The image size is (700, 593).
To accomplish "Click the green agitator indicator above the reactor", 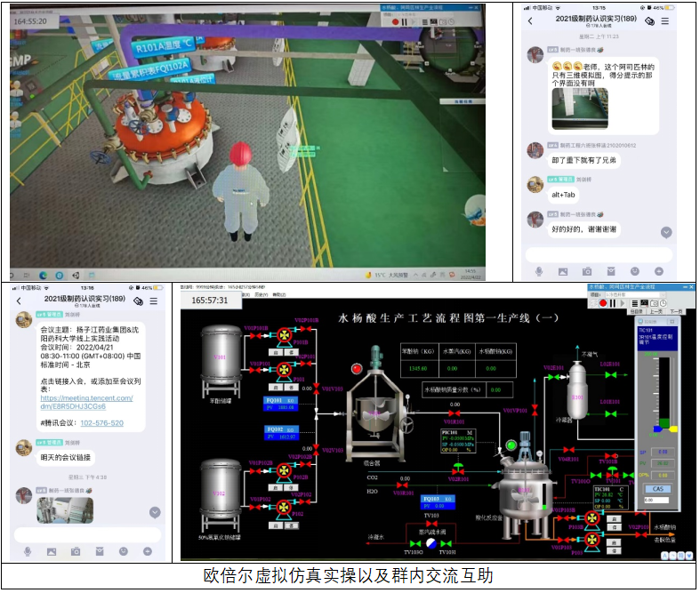I will click(x=511, y=445).
